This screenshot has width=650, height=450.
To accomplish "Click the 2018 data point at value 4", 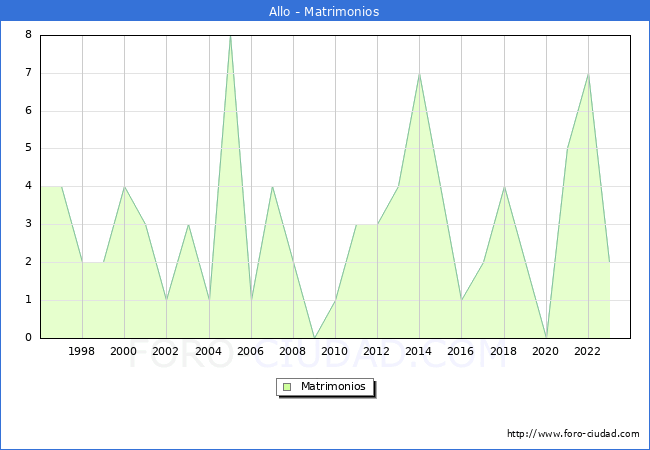I will pyautogui.click(x=504, y=187).
